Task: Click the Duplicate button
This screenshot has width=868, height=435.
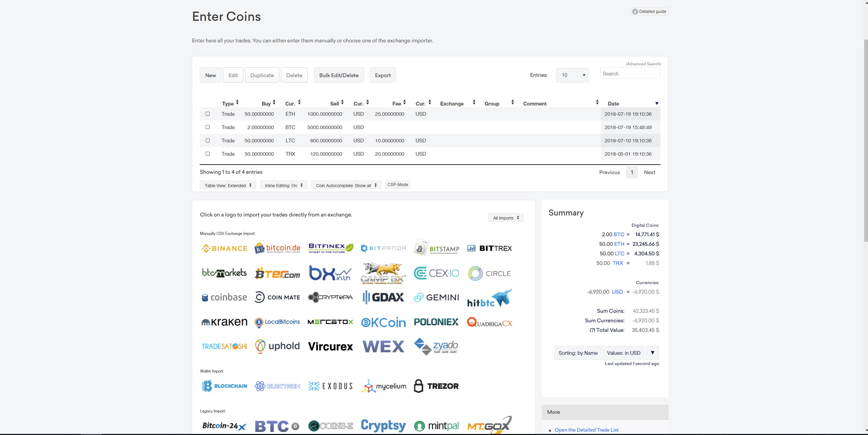Action: click(262, 75)
